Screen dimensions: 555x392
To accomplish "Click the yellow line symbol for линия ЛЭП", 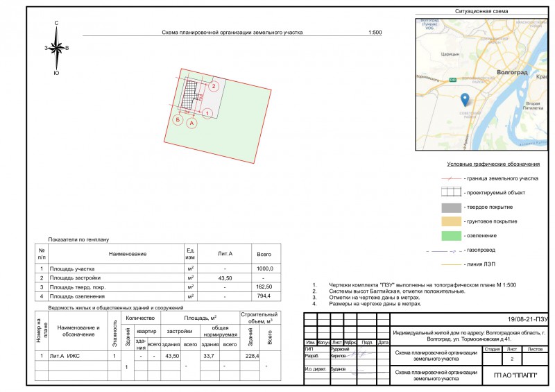I will click(x=452, y=264).
